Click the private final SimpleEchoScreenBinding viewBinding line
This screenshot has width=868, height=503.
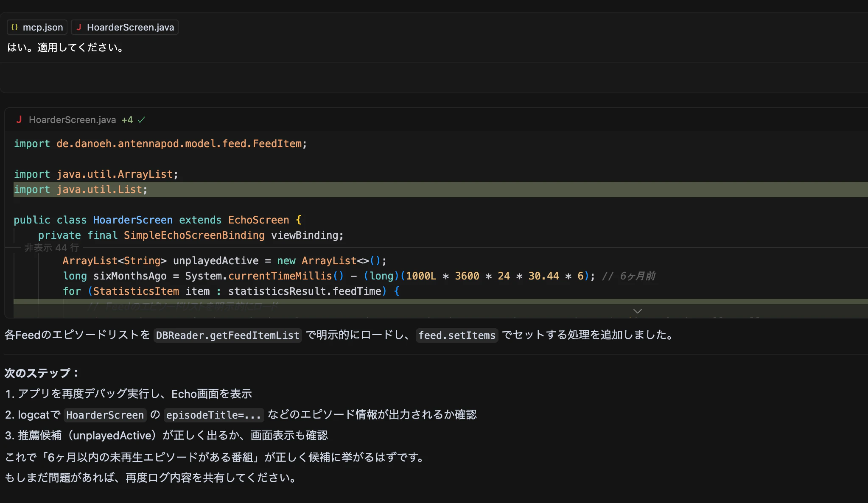tap(191, 235)
